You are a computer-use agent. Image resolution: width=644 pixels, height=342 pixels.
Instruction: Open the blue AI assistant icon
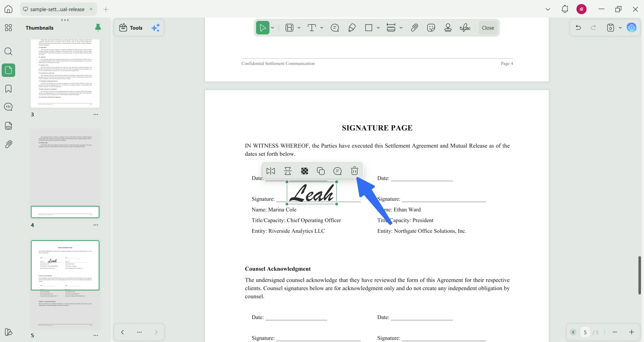(632, 28)
